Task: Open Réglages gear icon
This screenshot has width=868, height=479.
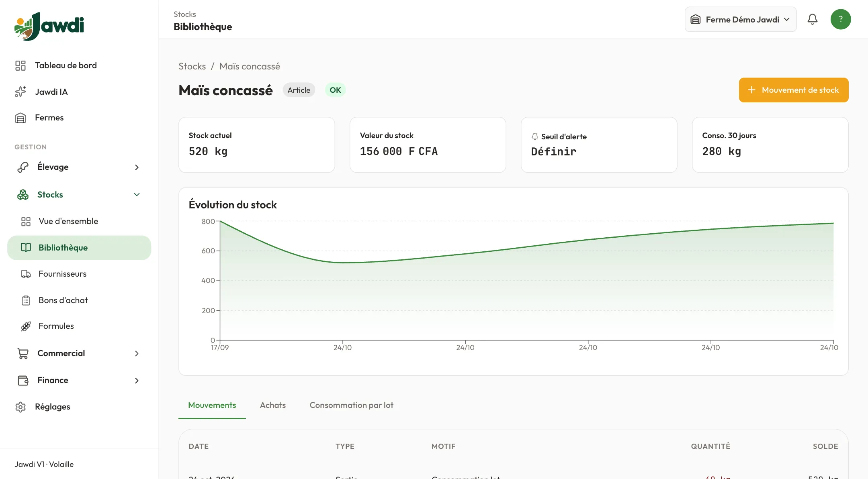Action: click(20, 407)
